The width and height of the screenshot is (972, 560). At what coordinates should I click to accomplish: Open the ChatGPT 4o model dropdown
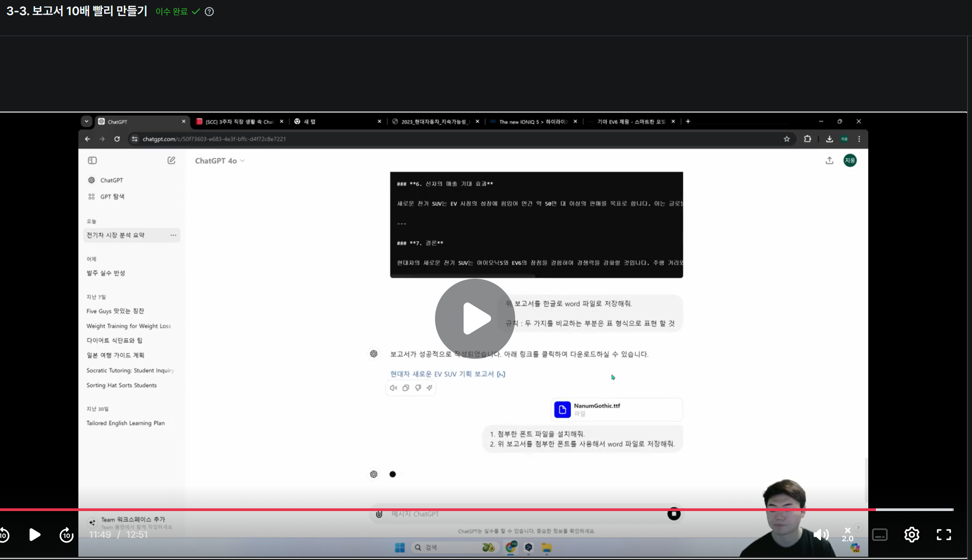click(220, 161)
